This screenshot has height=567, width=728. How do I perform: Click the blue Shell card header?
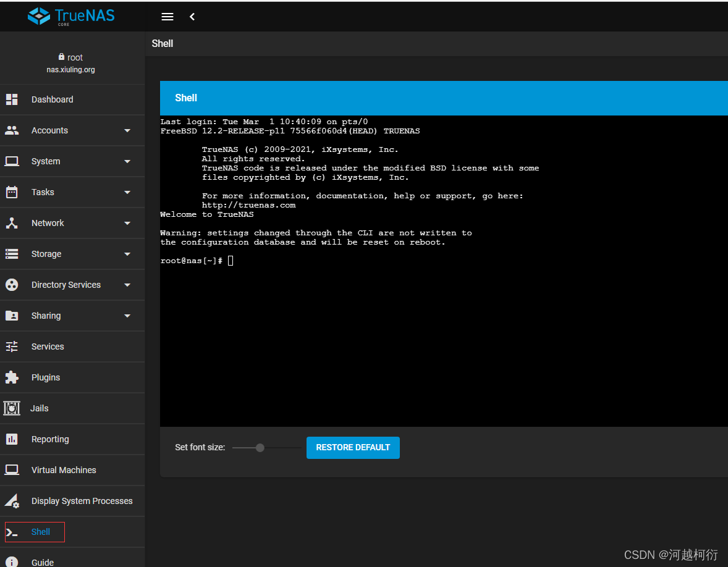coord(444,98)
